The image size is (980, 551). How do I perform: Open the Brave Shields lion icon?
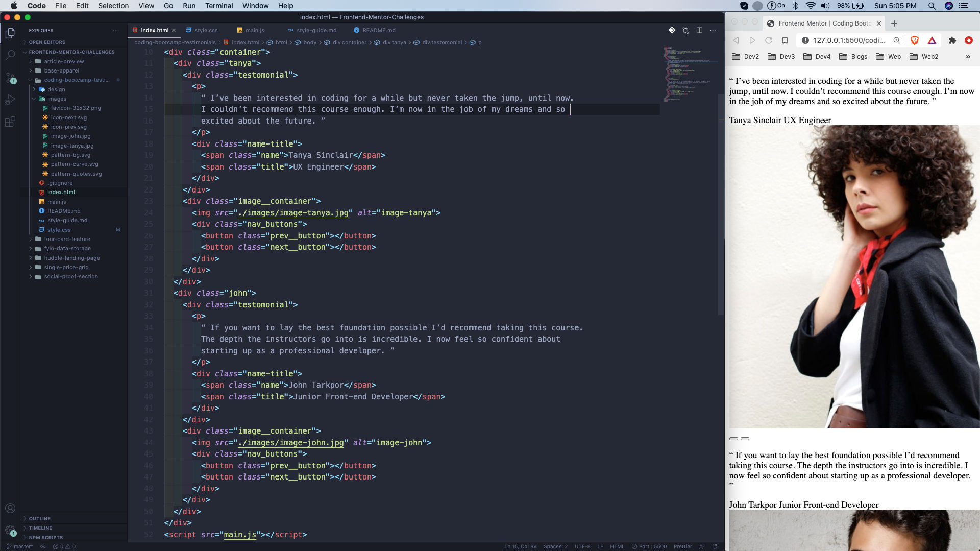pyautogui.click(x=915, y=40)
